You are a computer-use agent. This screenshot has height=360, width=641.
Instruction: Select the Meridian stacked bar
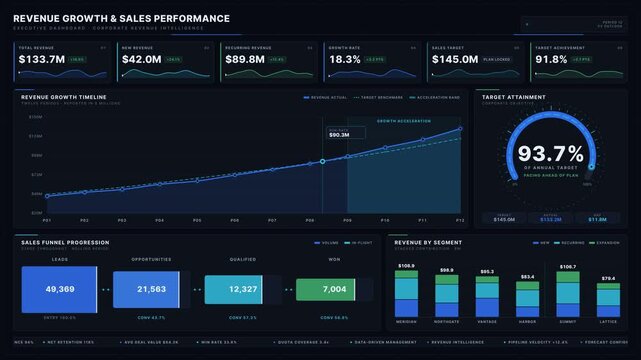406,293
